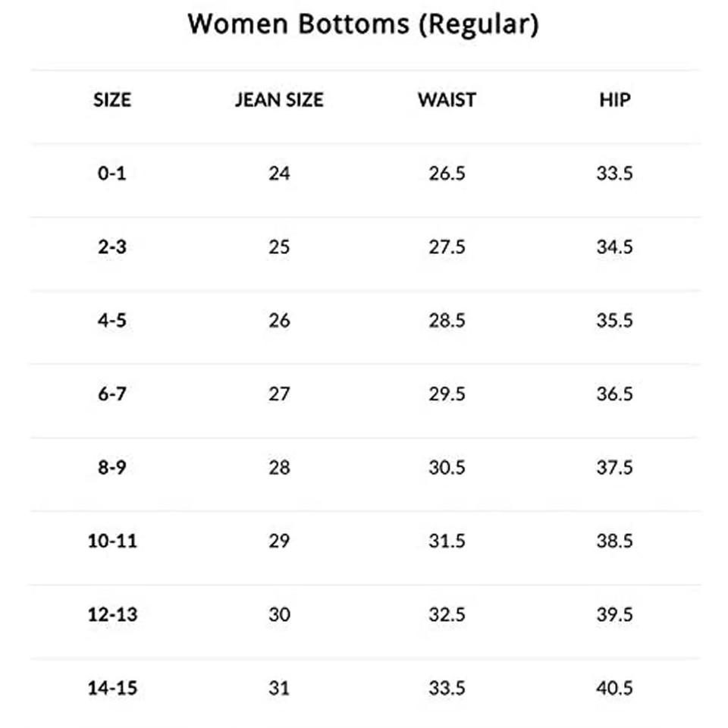Click the Women Bottoms (Regular) title

point(363,24)
